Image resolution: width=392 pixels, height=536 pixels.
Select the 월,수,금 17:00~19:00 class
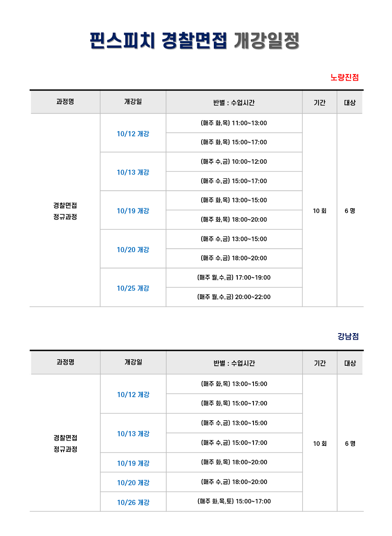[234, 277]
